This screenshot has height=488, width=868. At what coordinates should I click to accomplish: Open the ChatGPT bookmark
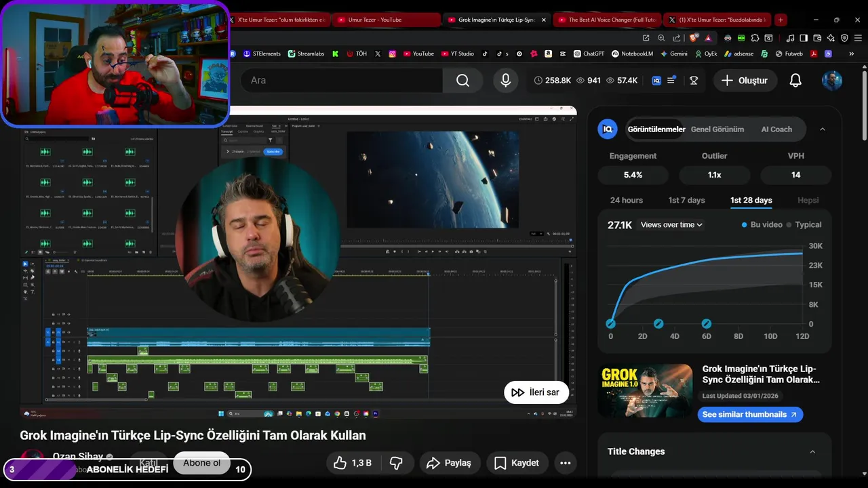589,54
